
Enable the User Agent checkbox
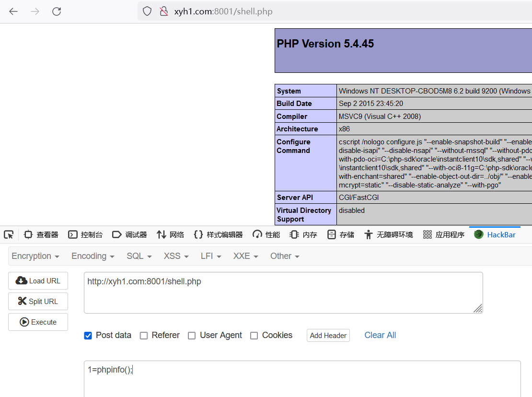pyautogui.click(x=192, y=336)
